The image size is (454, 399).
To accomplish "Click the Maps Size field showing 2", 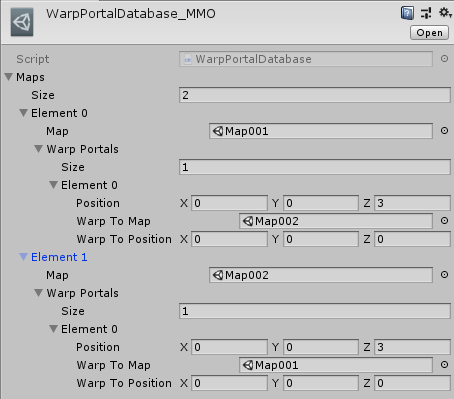I will coord(315,95).
